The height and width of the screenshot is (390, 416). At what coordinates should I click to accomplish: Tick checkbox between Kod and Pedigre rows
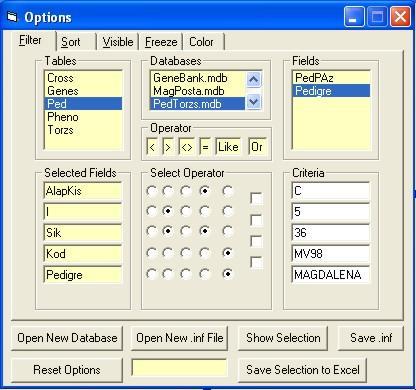click(256, 263)
